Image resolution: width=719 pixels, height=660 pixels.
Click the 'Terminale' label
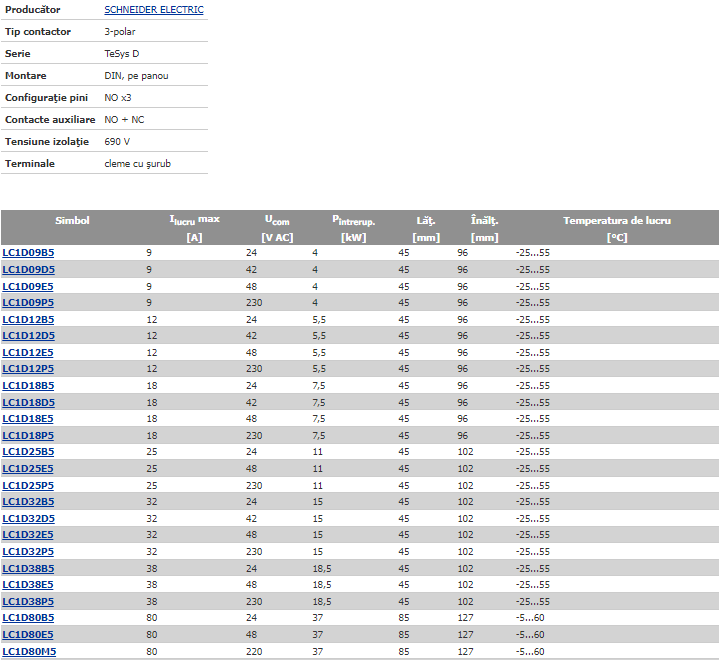click(30, 164)
